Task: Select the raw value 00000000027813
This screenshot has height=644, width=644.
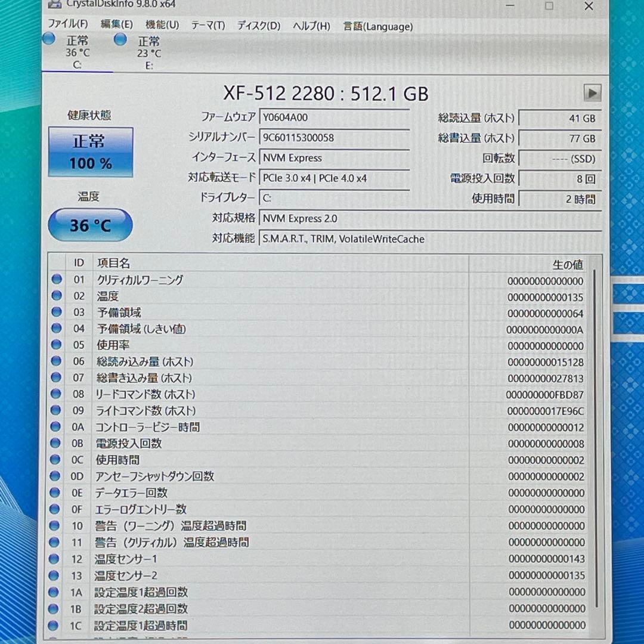Action: point(546,378)
